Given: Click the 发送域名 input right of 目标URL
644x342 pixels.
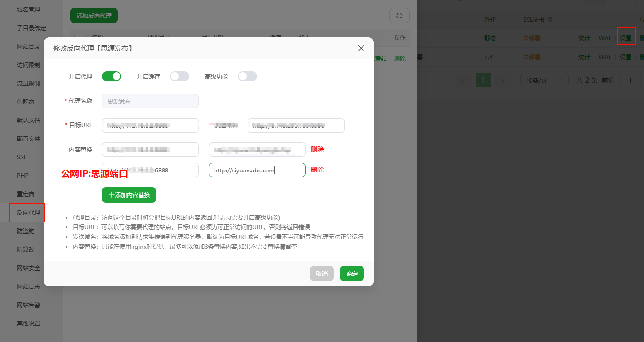Looking at the screenshot, I should [296, 125].
